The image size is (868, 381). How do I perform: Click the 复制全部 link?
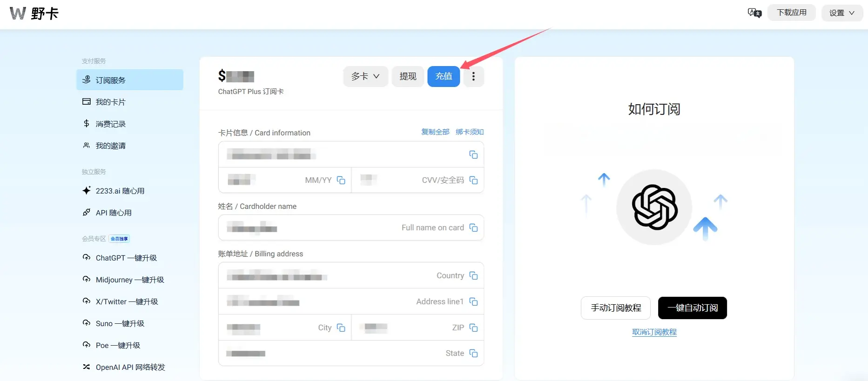pos(435,132)
